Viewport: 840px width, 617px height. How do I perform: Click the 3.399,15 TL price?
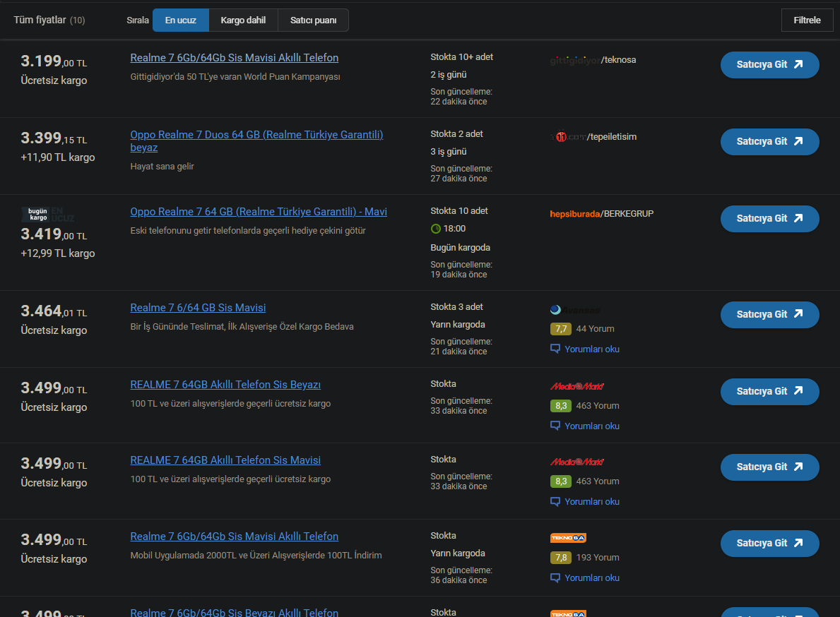point(54,138)
